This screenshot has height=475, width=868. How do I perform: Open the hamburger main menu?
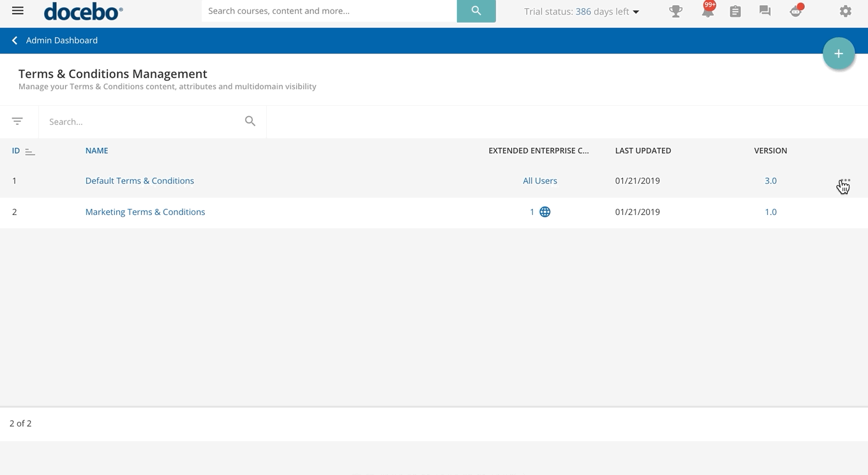[x=18, y=11]
